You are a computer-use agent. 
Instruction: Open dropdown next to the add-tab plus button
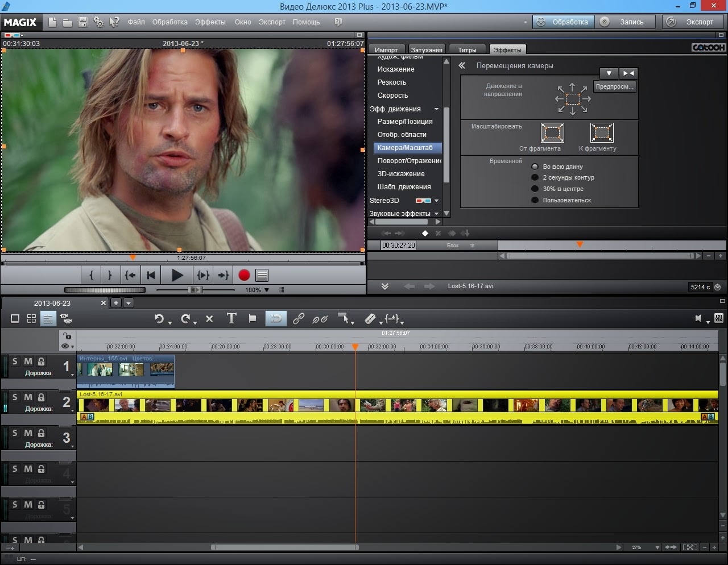tap(129, 303)
